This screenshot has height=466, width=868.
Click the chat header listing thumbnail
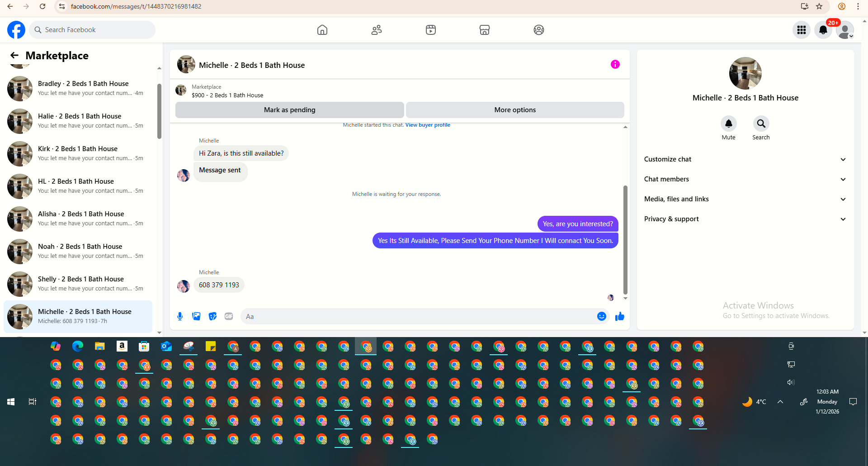point(186,65)
